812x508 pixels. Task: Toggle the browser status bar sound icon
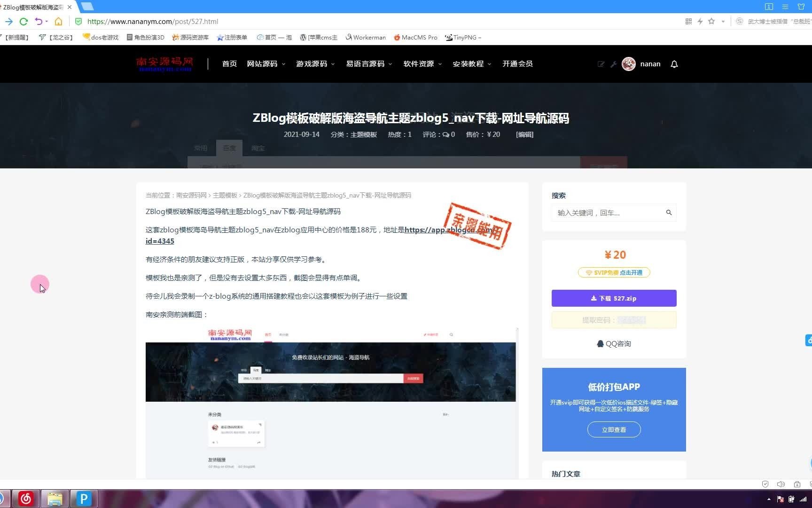781,484
